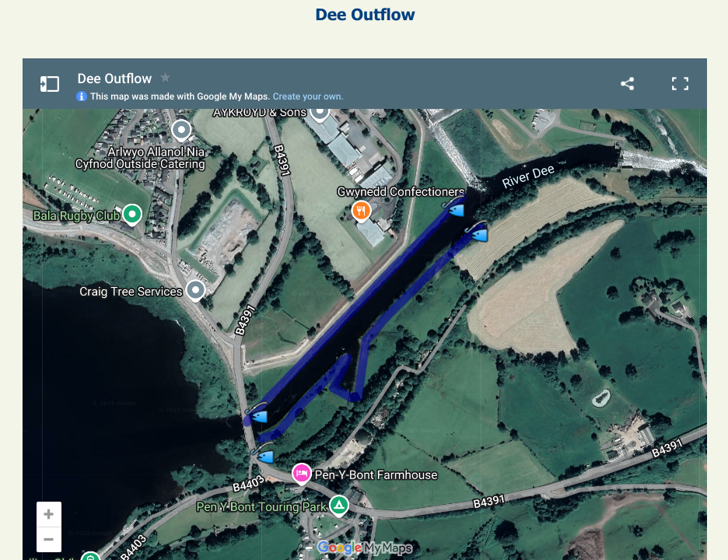Click fish marker just below River Dee label
The width and height of the screenshot is (728, 560).
pyautogui.click(x=478, y=233)
